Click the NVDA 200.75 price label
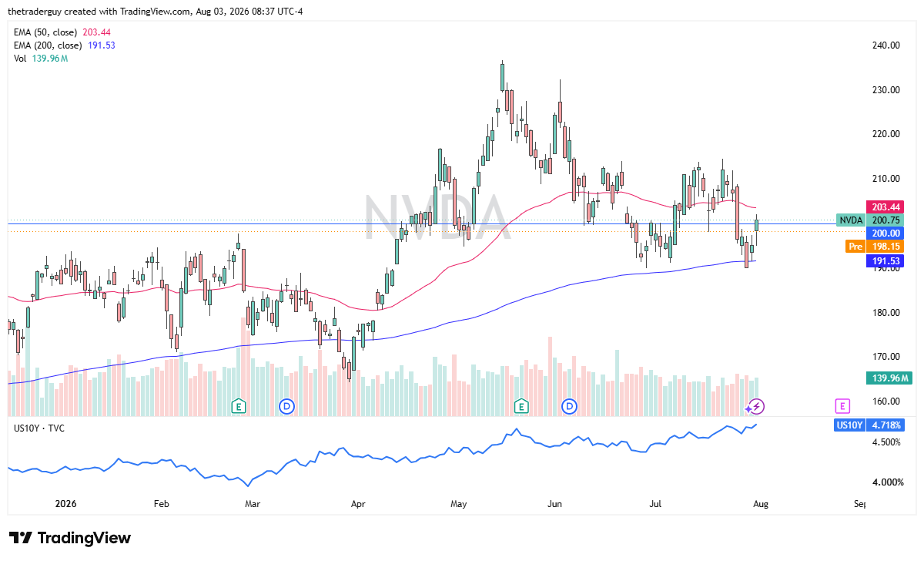 [869, 220]
